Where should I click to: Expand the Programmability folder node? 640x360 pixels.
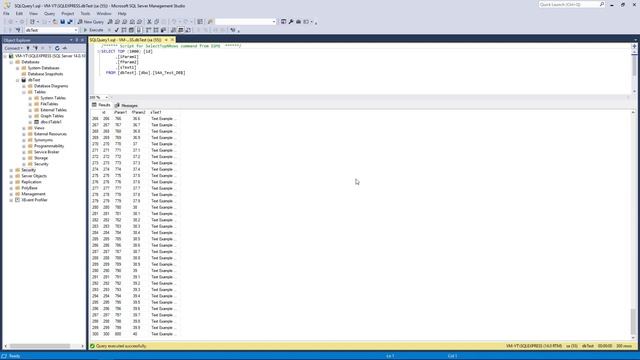coord(24,146)
